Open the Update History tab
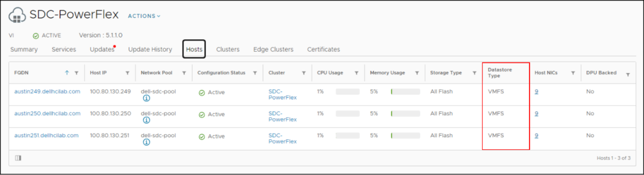The width and height of the screenshot is (644, 175). (150, 49)
